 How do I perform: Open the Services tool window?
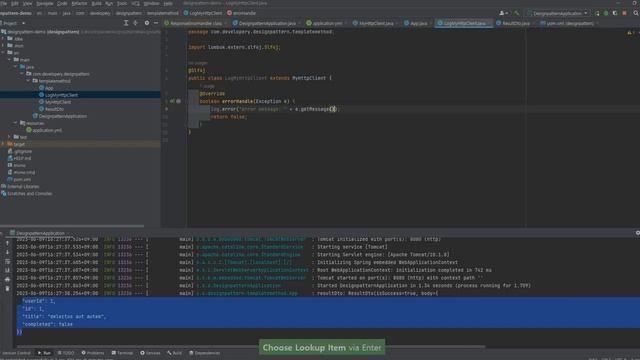150,353
